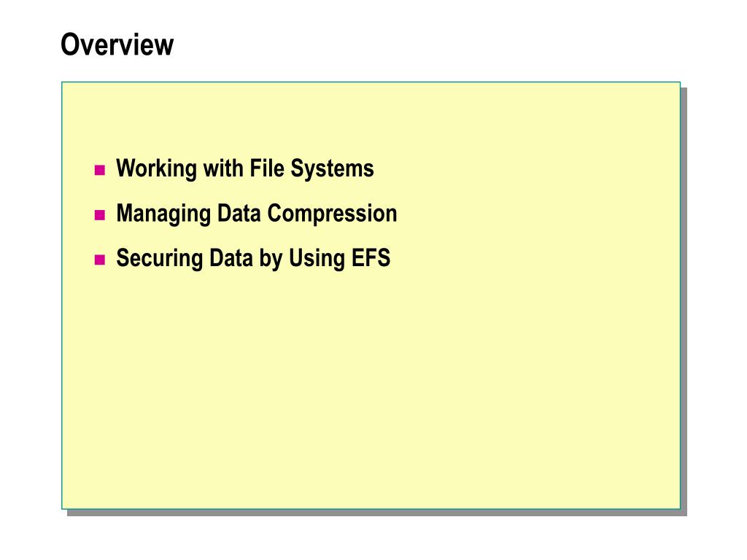This screenshot has width=747, height=560.
Task: Click the empty yellow area below the bullets
Action: pos(371,391)
